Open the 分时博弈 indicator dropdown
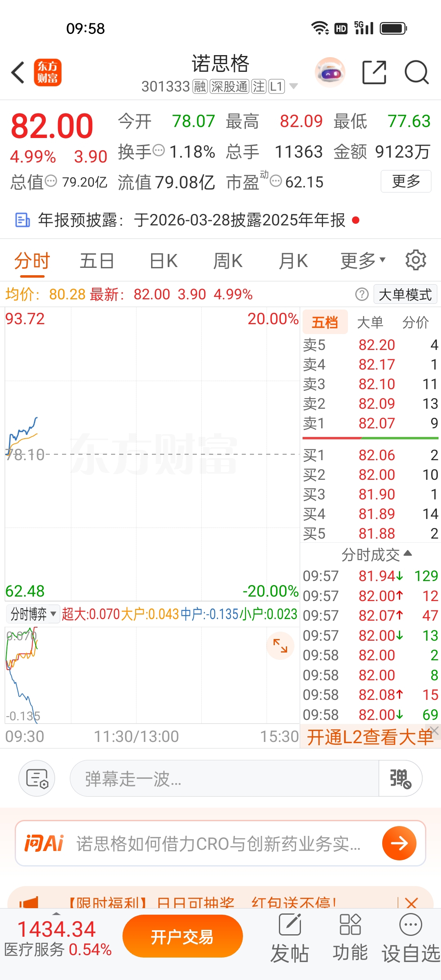Image resolution: width=441 pixels, height=980 pixels. pyautogui.click(x=33, y=614)
